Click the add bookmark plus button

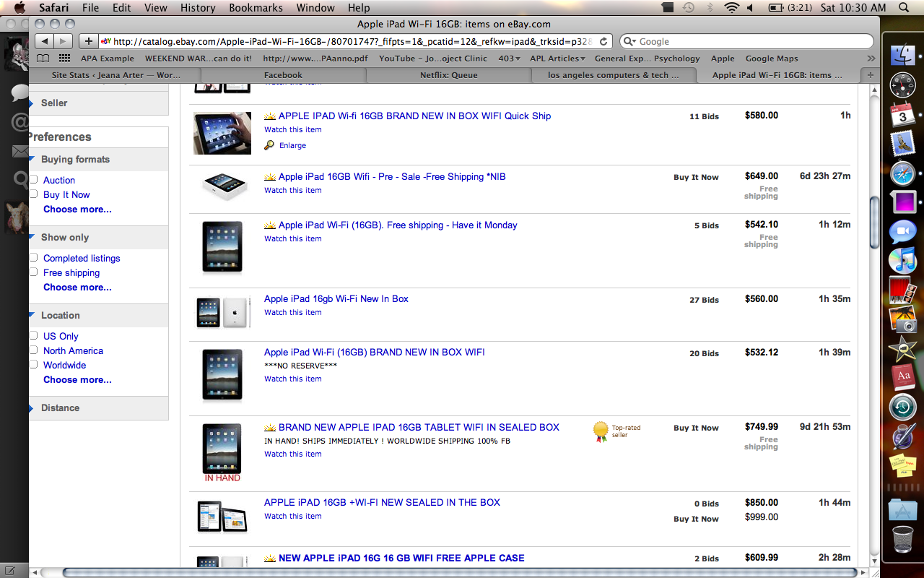tap(89, 41)
